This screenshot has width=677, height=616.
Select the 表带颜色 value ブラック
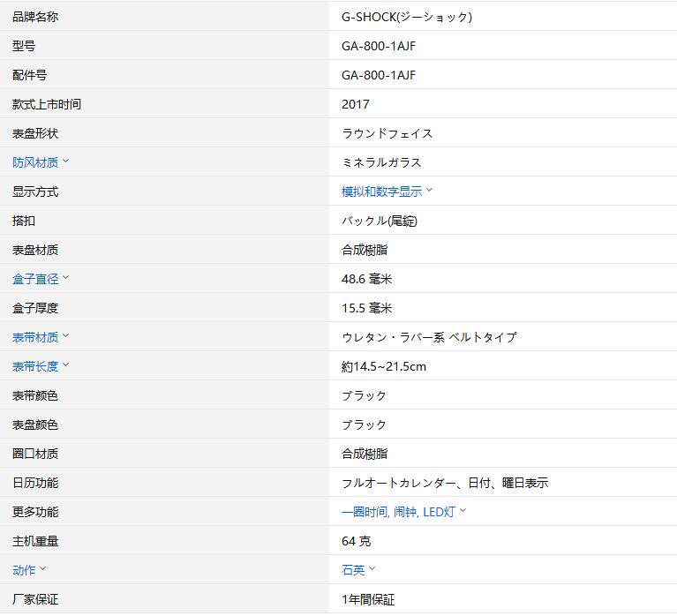click(x=364, y=396)
